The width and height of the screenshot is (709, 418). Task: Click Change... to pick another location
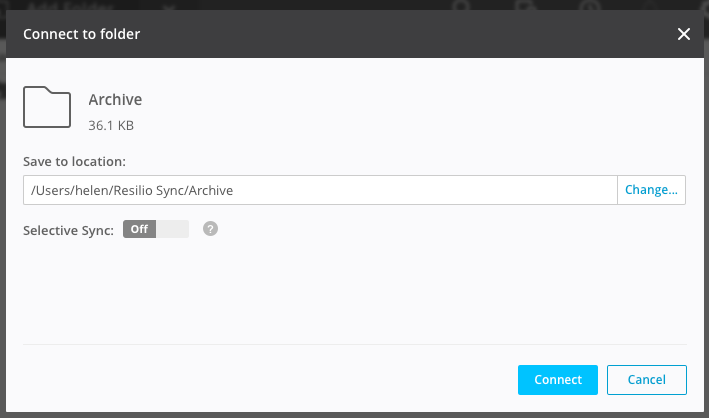pyautogui.click(x=651, y=190)
